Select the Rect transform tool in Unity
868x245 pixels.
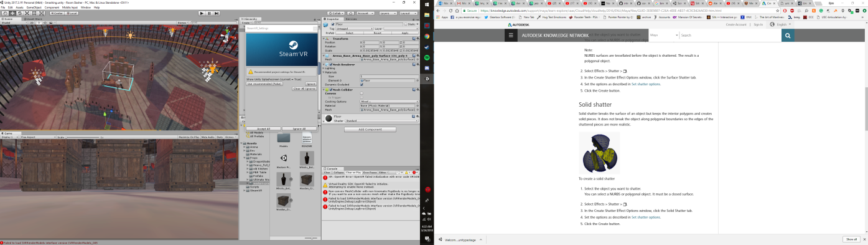click(34, 13)
